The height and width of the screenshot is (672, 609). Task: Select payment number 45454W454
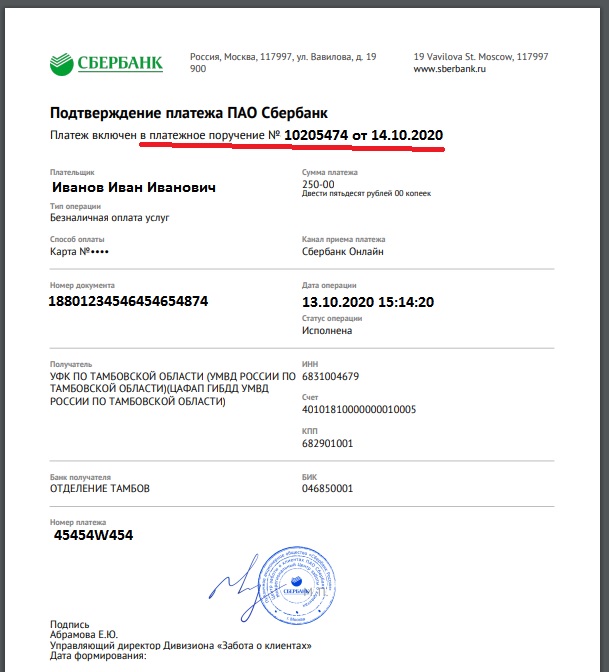pyautogui.click(x=93, y=535)
